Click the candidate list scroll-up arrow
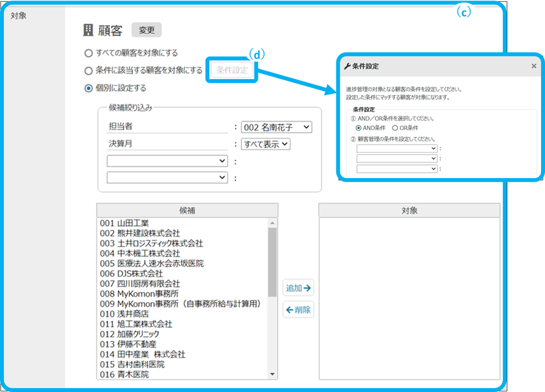The image size is (545, 392). [x=272, y=223]
